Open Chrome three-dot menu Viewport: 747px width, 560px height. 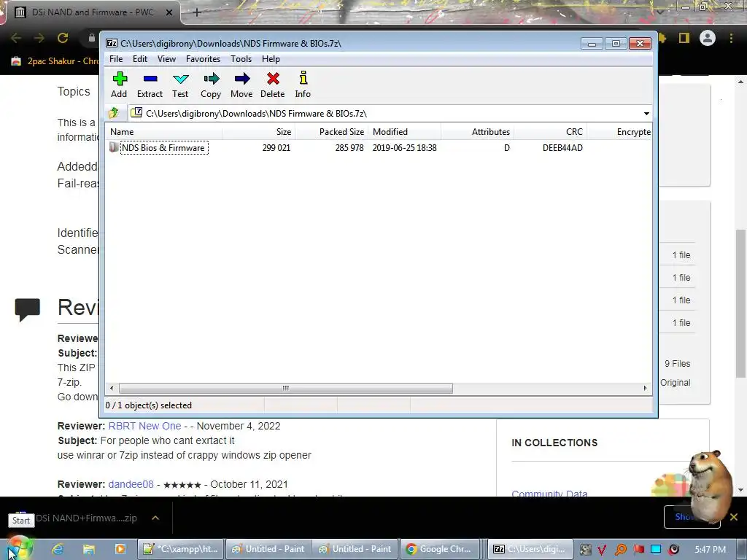click(x=731, y=38)
